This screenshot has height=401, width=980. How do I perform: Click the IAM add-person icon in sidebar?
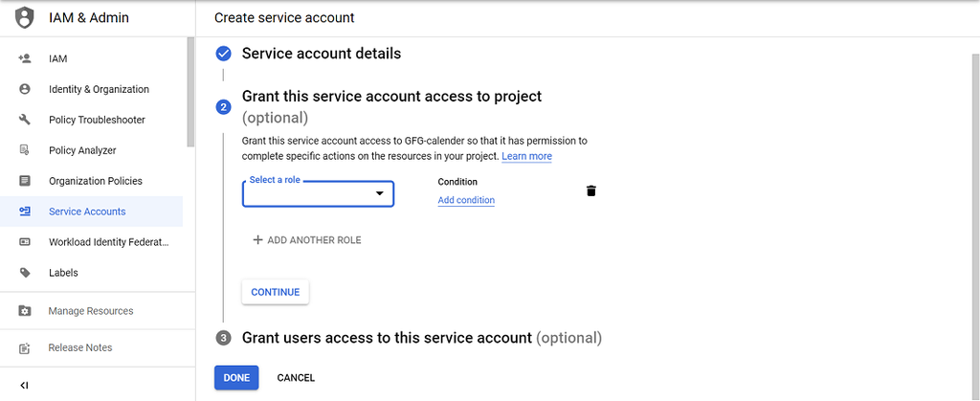click(25, 58)
